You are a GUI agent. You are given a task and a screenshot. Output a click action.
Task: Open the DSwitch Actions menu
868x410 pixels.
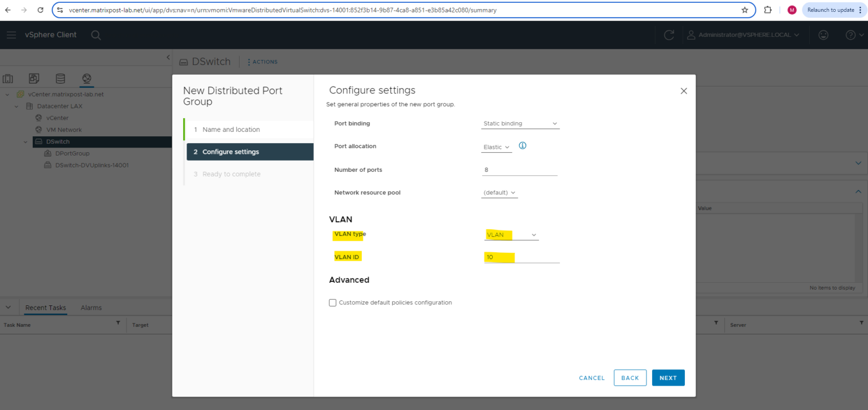coord(262,62)
